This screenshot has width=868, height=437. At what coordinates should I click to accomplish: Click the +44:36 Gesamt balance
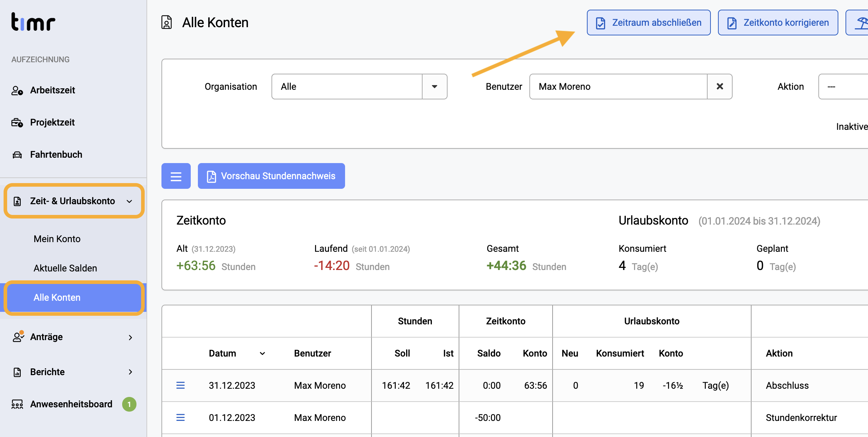506,266
